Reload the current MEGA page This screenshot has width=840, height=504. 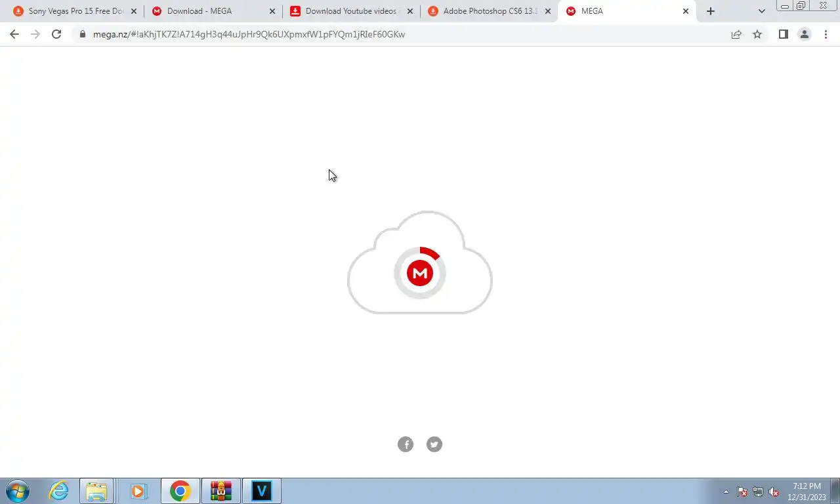coord(56,34)
